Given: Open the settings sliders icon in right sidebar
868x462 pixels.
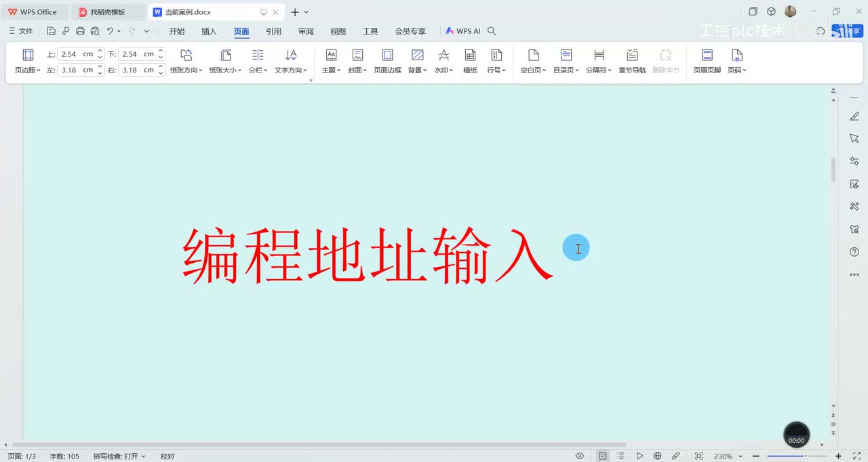Looking at the screenshot, I should 854,161.
